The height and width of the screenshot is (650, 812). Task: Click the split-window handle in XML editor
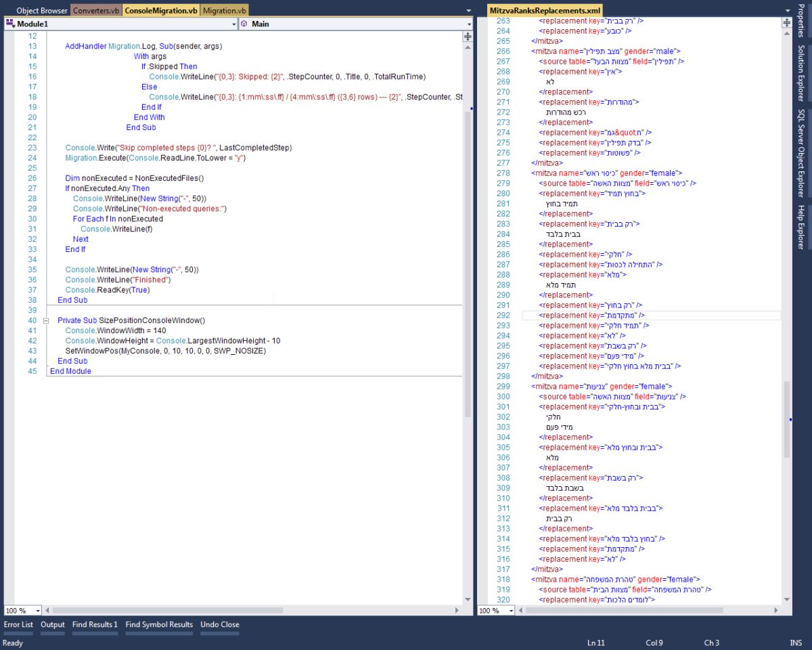click(x=786, y=22)
